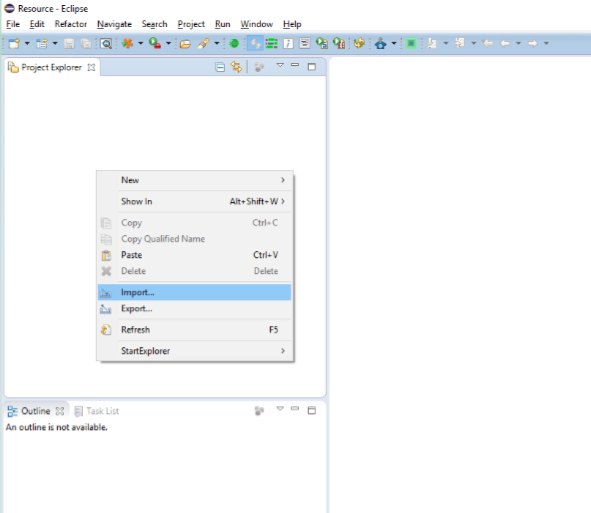
Task: Click the New wizard toolbar icon
Action: 14,44
